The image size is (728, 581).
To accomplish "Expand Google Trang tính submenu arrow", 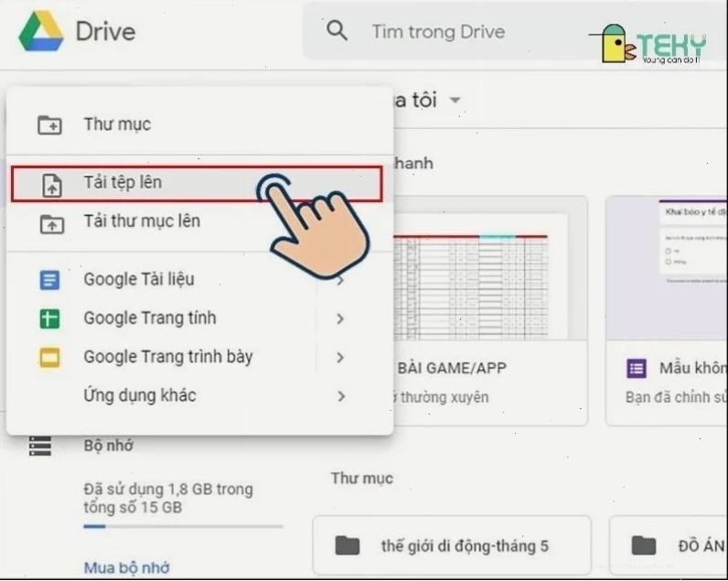I will tap(340, 319).
